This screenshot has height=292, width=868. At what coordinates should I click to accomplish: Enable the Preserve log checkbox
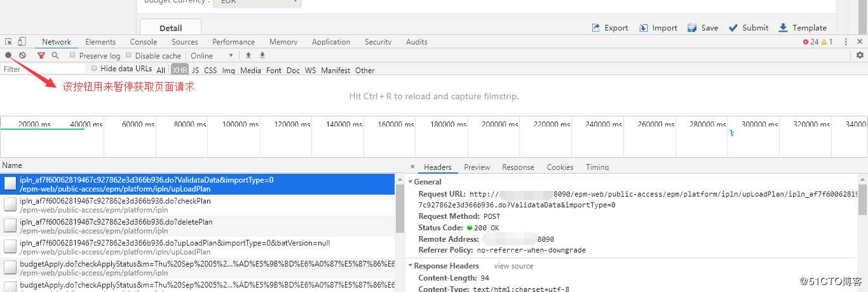click(72, 55)
